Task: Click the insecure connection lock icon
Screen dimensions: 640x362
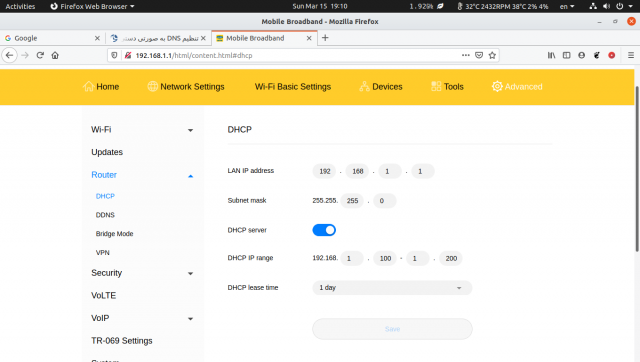Action: point(128,55)
